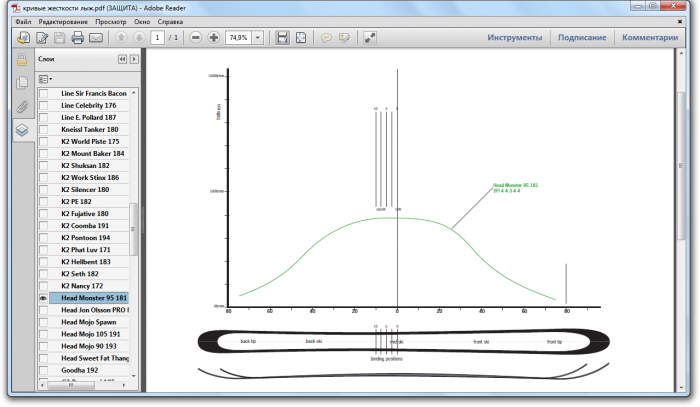
Task: Click the zoom value field 74,9%
Action: point(239,38)
